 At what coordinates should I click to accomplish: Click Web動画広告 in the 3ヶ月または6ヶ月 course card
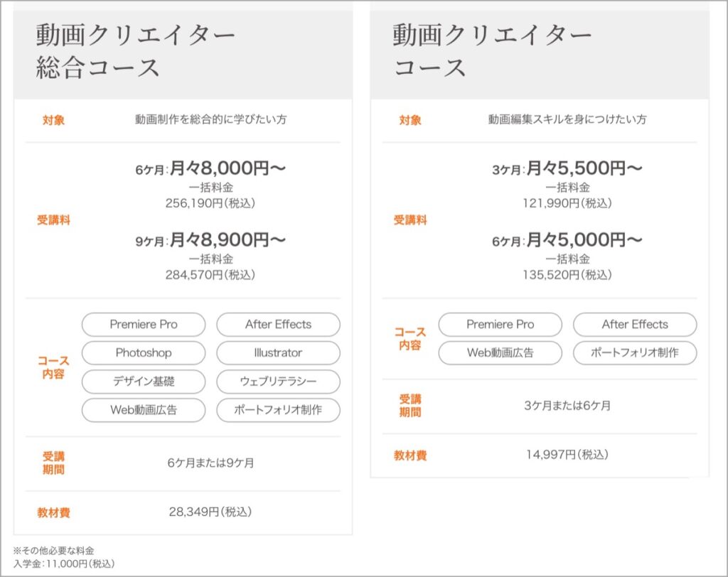(x=500, y=352)
